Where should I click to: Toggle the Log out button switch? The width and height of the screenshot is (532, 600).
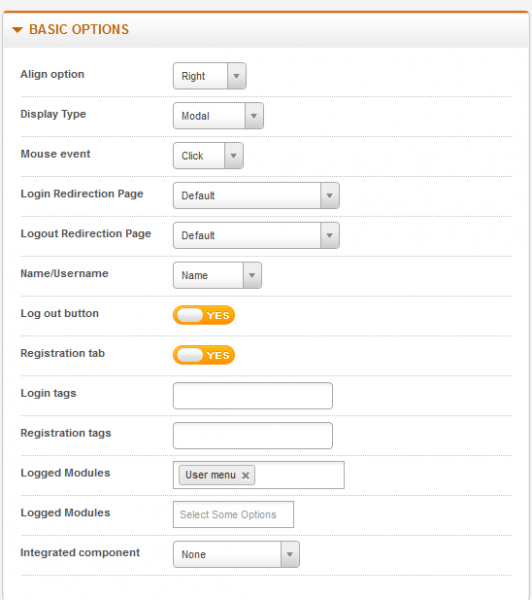click(x=204, y=315)
